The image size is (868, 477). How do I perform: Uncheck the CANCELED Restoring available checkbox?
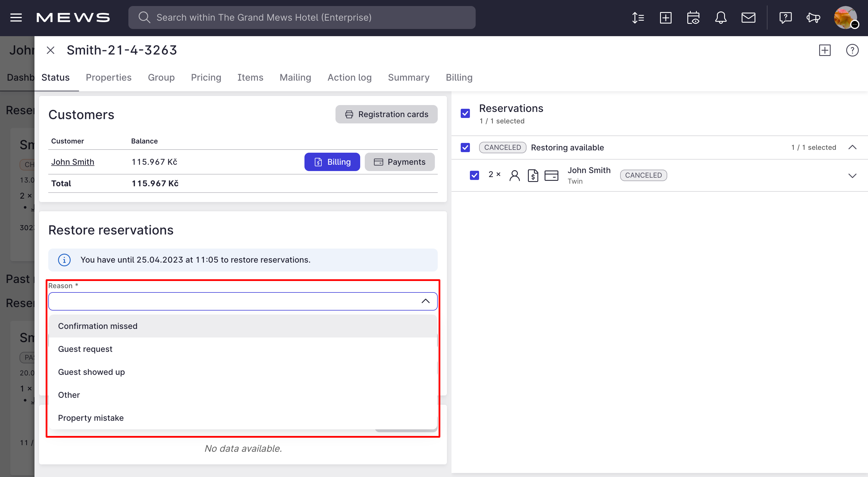pyautogui.click(x=465, y=148)
